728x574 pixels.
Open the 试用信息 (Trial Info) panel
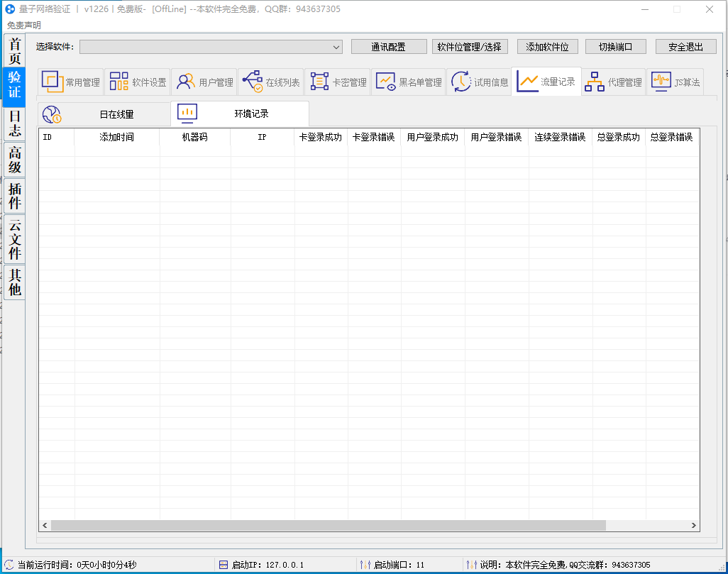479,81
